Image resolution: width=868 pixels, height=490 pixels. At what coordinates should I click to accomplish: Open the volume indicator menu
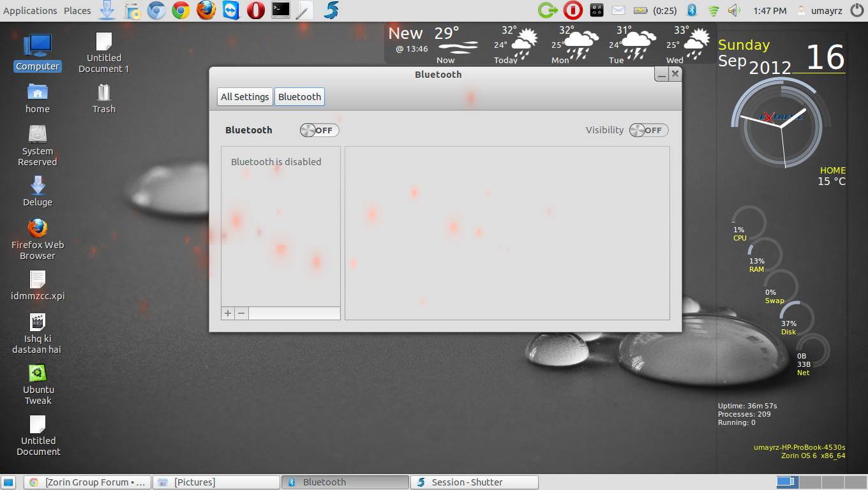tap(734, 10)
